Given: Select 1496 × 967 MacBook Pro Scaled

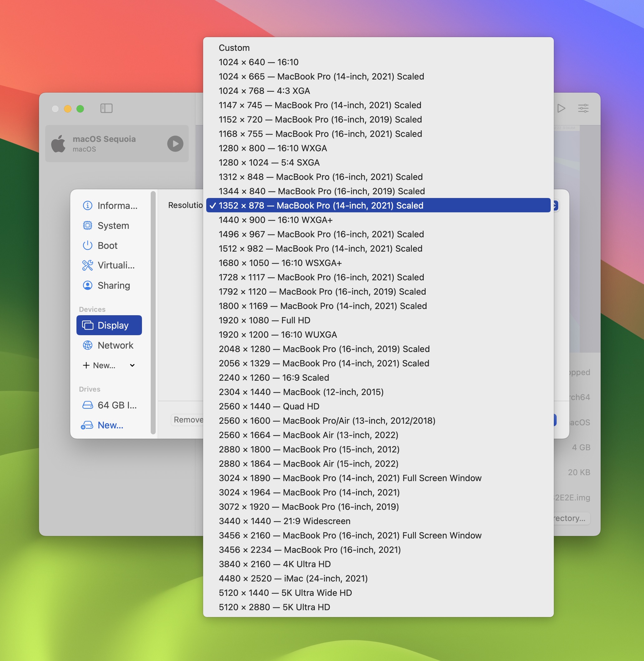Looking at the screenshot, I should tap(378, 234).
